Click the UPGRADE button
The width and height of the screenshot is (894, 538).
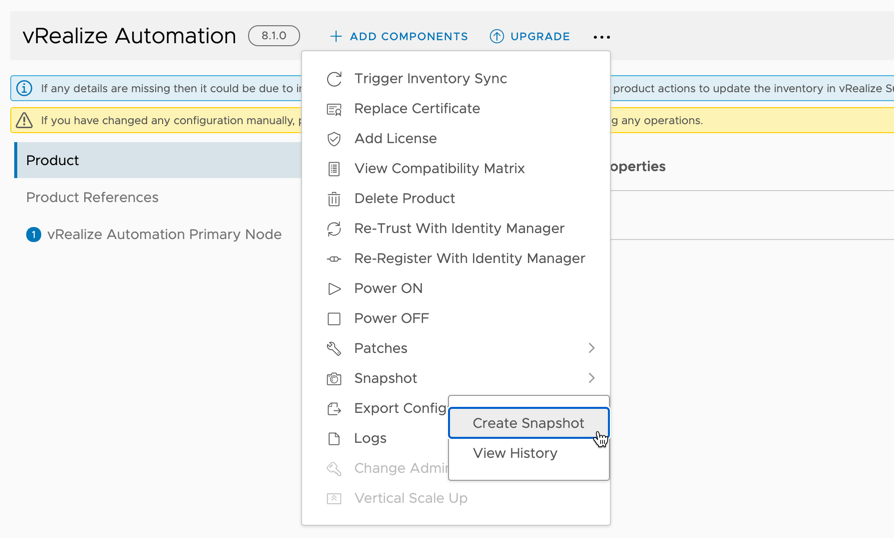coord(530,36)
